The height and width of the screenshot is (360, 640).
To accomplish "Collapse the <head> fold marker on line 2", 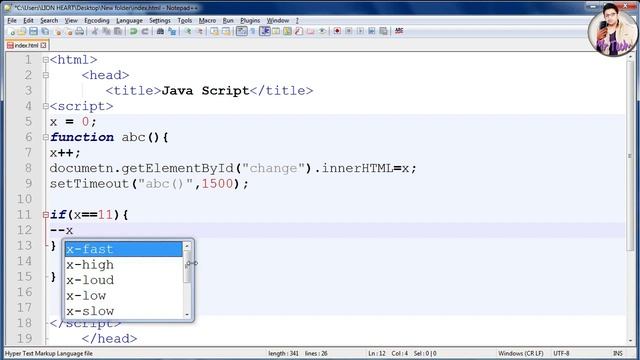I will tap(46, 75).
